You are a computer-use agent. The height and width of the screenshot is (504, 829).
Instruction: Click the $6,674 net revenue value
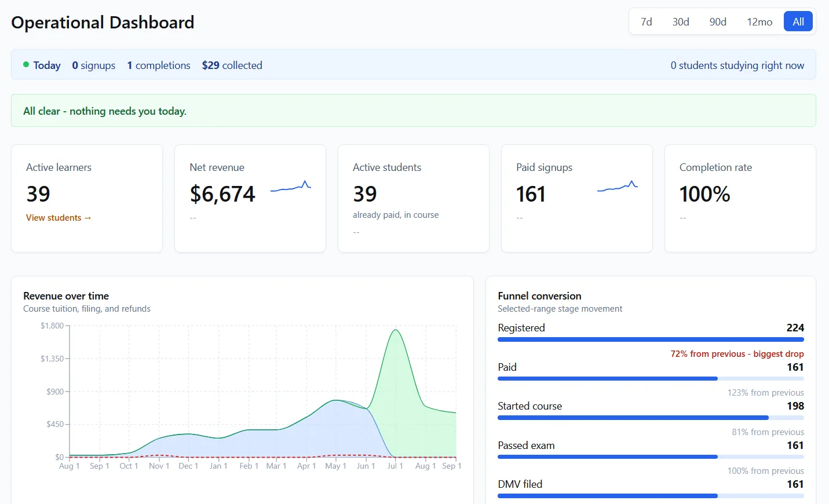[222, 194]
